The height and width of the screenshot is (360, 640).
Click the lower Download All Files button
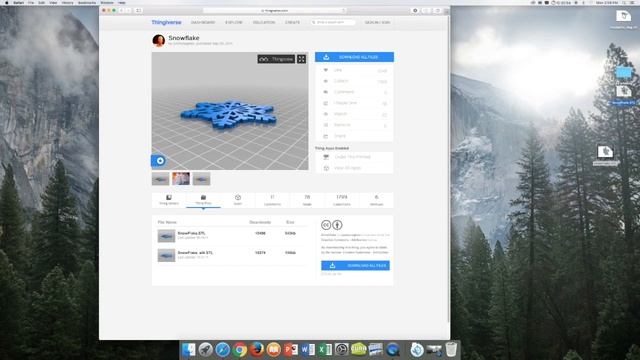click(355, 265)
